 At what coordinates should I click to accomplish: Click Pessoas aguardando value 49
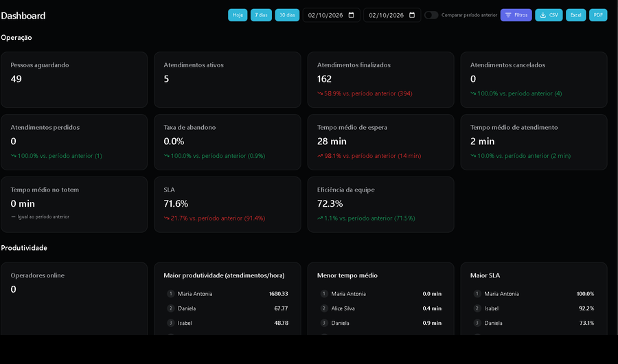point(16,79)
